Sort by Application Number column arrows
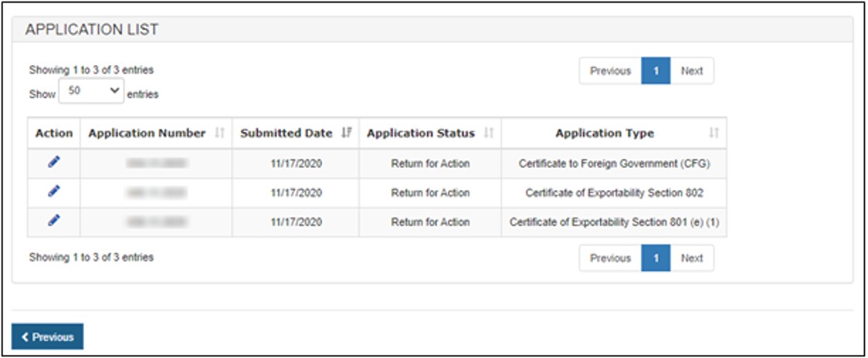The width and height of the screenshot is (868, 358). click(220, 134)
